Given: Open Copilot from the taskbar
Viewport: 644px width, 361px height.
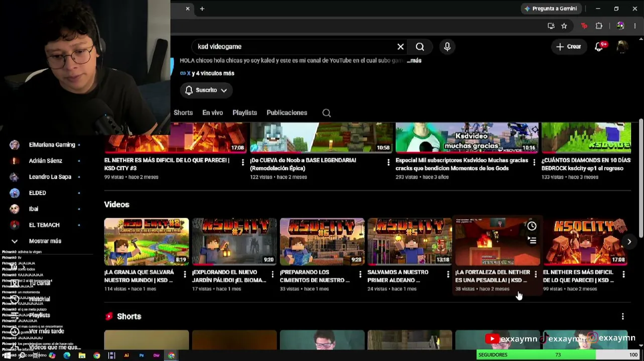Looking at the screenshot, I should [52, 355].
